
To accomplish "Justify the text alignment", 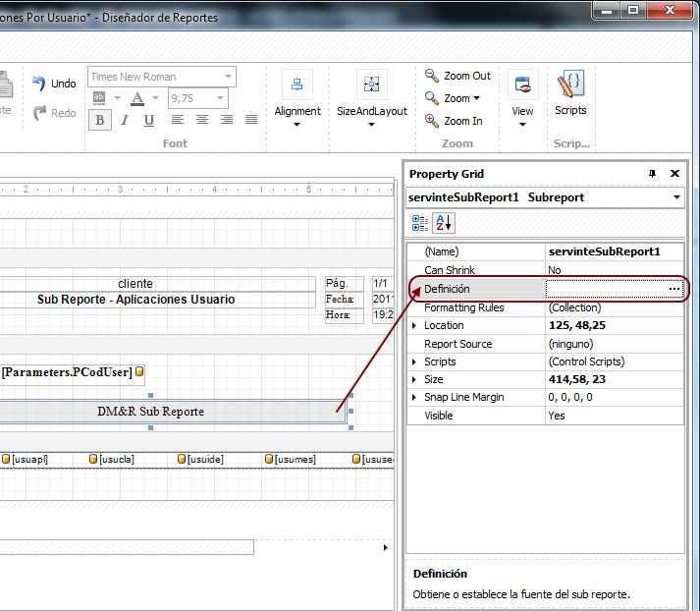I will point(251,120).
